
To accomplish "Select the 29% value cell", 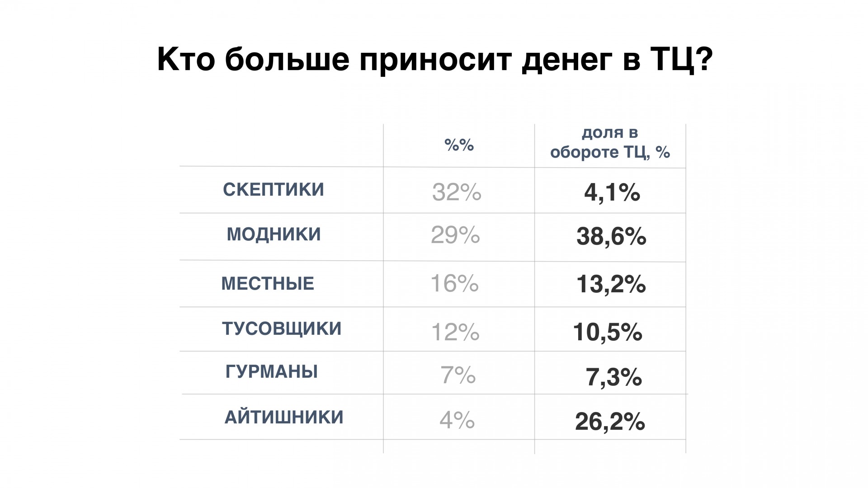I will [x=455, y=235].
